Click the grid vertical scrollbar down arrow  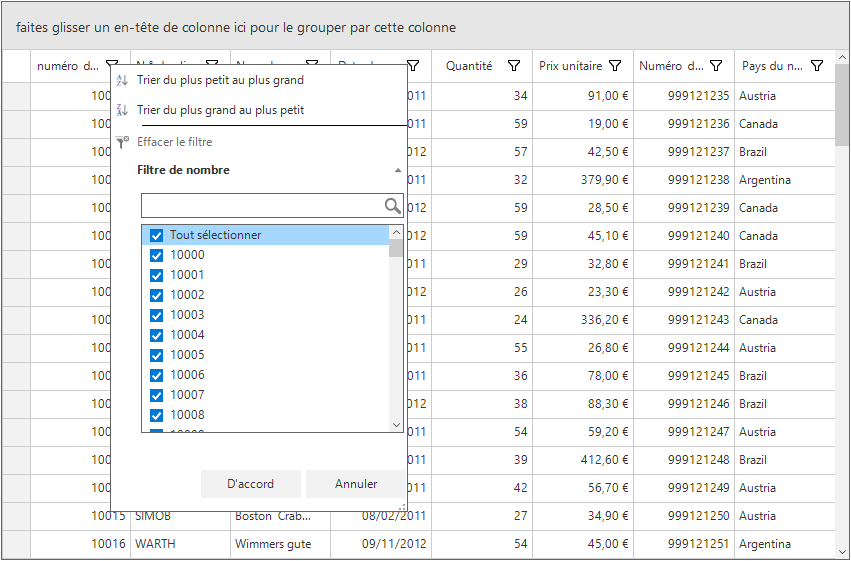[x=842, y=552]
